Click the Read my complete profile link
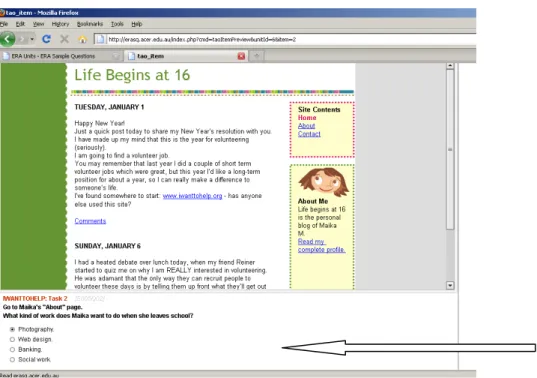The width and height of the screenshot is (537, 378). click(x=321, y=245)
